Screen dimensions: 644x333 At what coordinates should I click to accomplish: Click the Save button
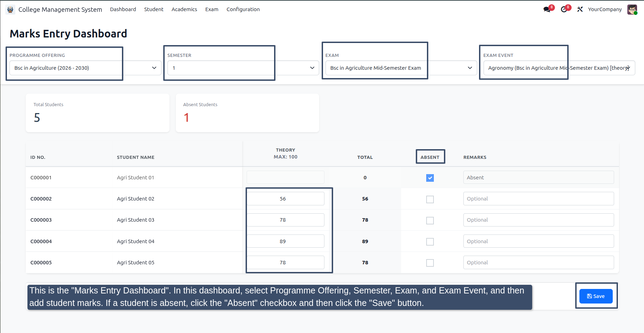point(596,296)
